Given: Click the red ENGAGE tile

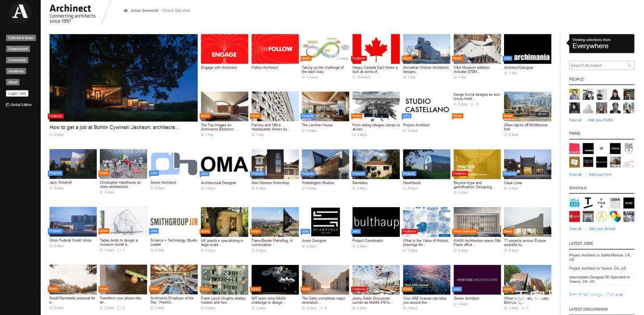Looking at the screenshot, I should (x=225, y=49).
